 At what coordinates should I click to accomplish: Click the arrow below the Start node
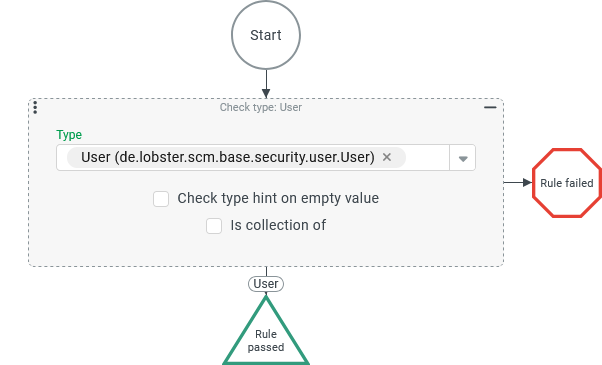pos(266,84)
